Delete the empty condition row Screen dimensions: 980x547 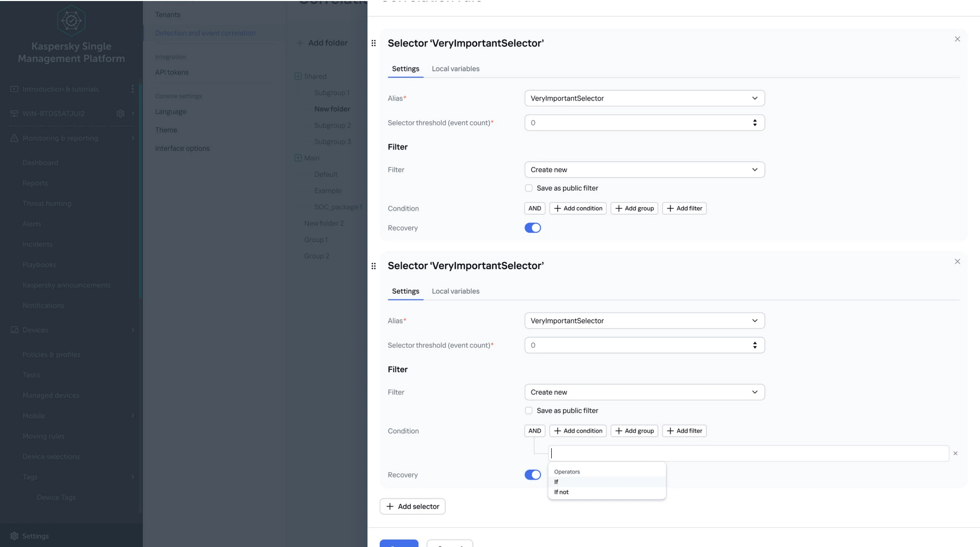[955, 453]
